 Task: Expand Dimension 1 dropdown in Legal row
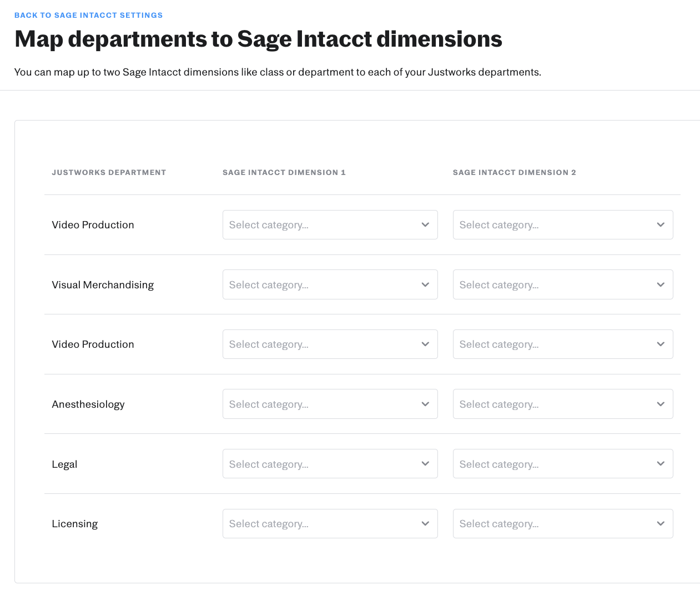[x=330, y=464]
